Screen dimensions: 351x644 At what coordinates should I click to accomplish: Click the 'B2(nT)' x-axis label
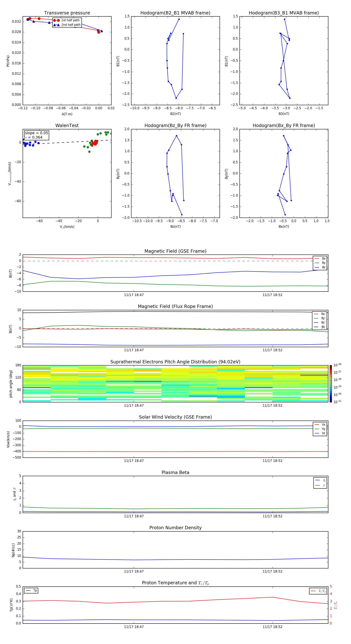pos(175,114)
